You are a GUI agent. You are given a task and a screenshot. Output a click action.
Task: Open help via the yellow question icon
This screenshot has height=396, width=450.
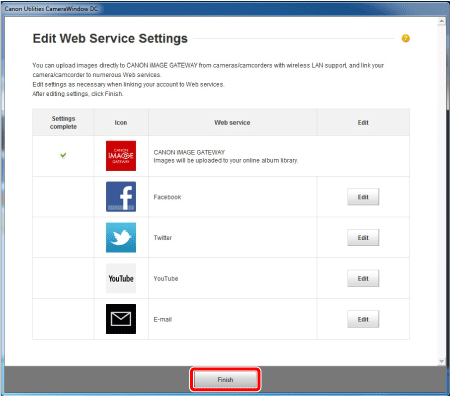[406, 38]
